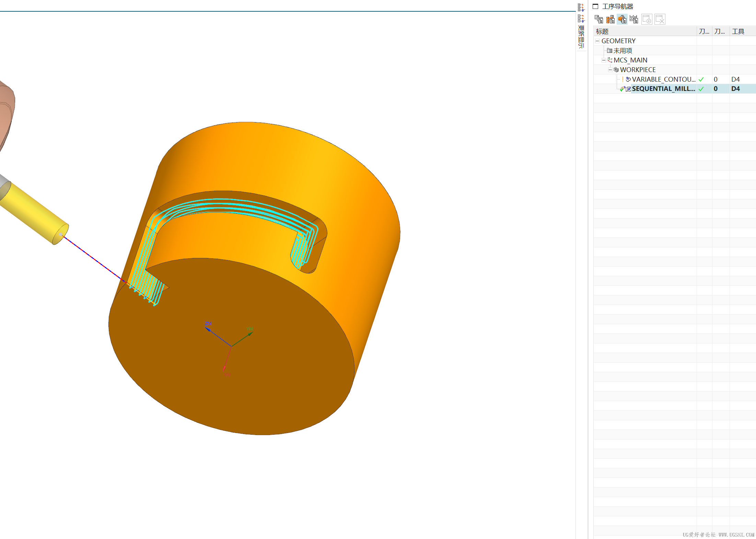The width and height of the screenshot is (756, 539).
Task: Select the MCS_MAIN coordinate system row
Action: tap(675, 60)
